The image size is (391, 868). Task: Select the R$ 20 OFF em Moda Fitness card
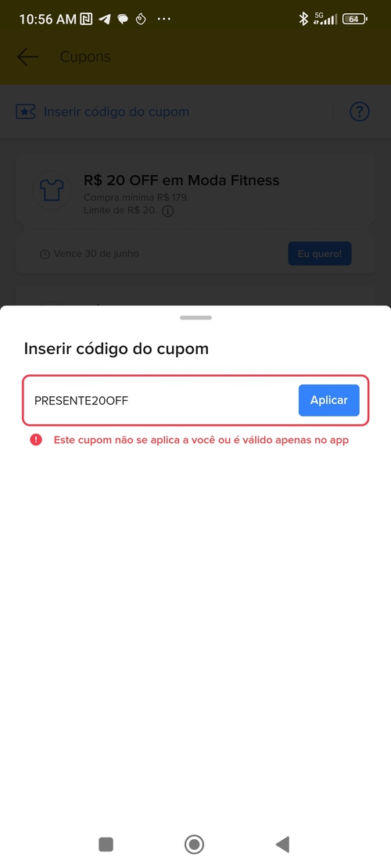[195, 213]
